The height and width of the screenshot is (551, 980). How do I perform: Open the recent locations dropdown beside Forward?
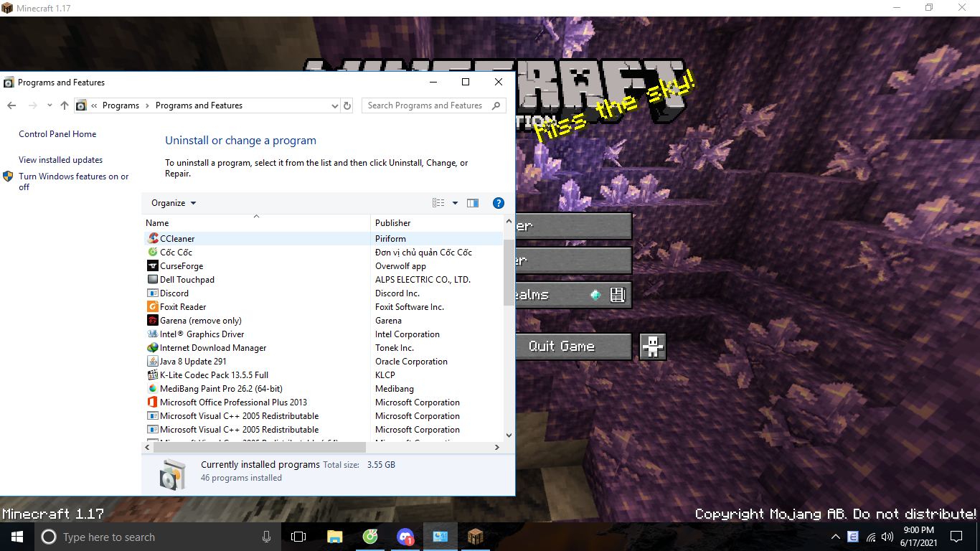click(x=50, y=105)
